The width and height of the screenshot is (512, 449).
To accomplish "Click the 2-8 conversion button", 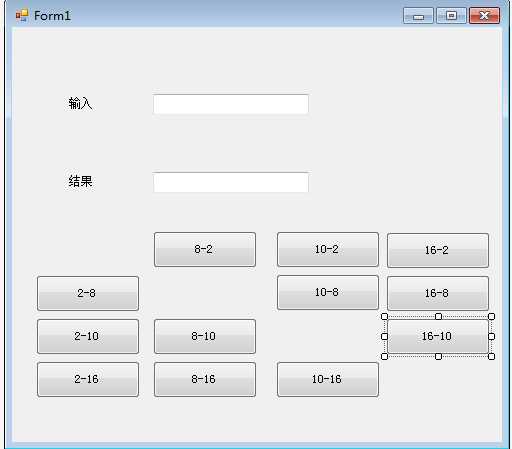I will pyautogui.click(x=88, y=293).
